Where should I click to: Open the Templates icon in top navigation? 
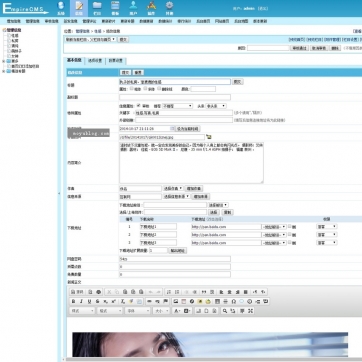pos(115,8)
